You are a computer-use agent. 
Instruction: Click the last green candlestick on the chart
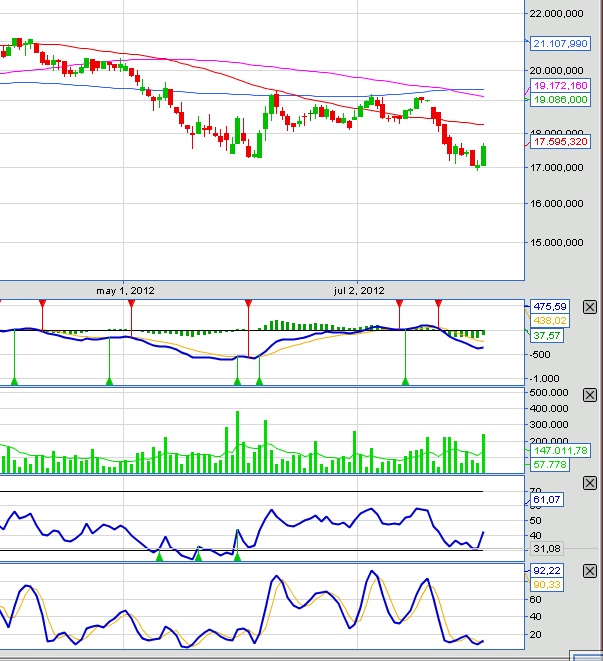pos(484,155)
